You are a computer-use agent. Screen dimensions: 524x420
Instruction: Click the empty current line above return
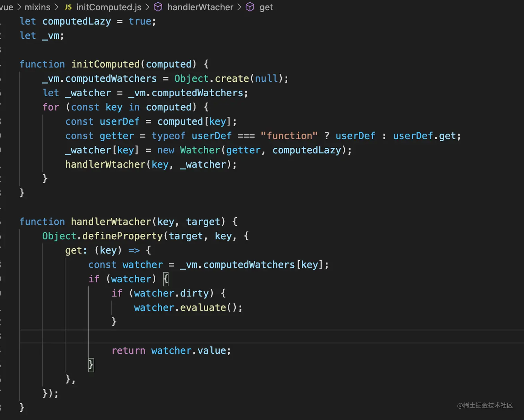272,336
